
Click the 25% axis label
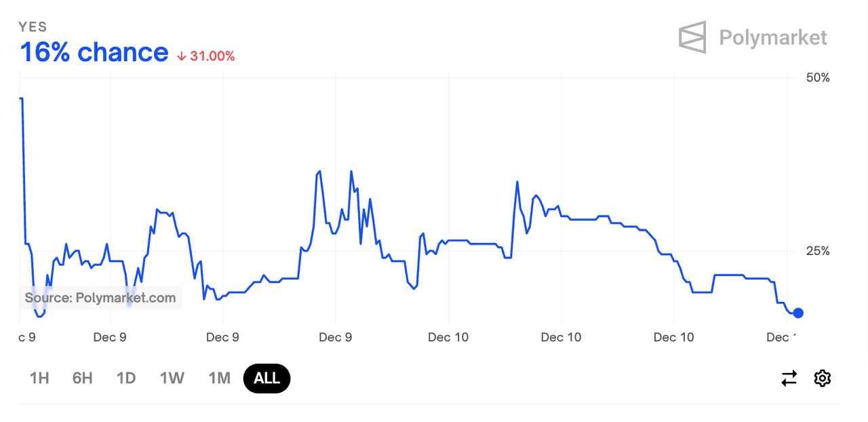[x=817, y=251]
